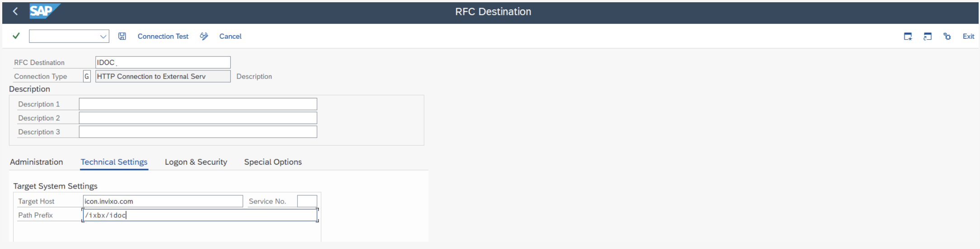Run the Connection Test
Image resolution: width=980 pixels, height=249 pixels.
click(x=163, y=36)
